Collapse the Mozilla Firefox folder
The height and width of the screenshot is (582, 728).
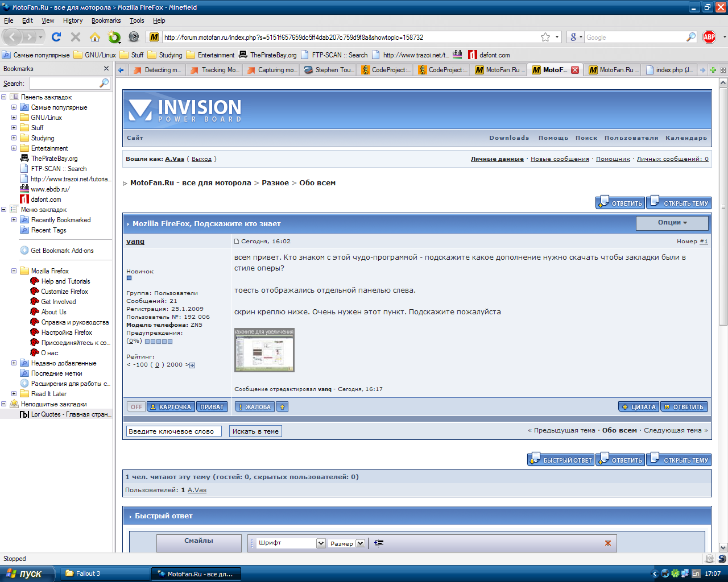pyautogui.click(x=14, y=271)
